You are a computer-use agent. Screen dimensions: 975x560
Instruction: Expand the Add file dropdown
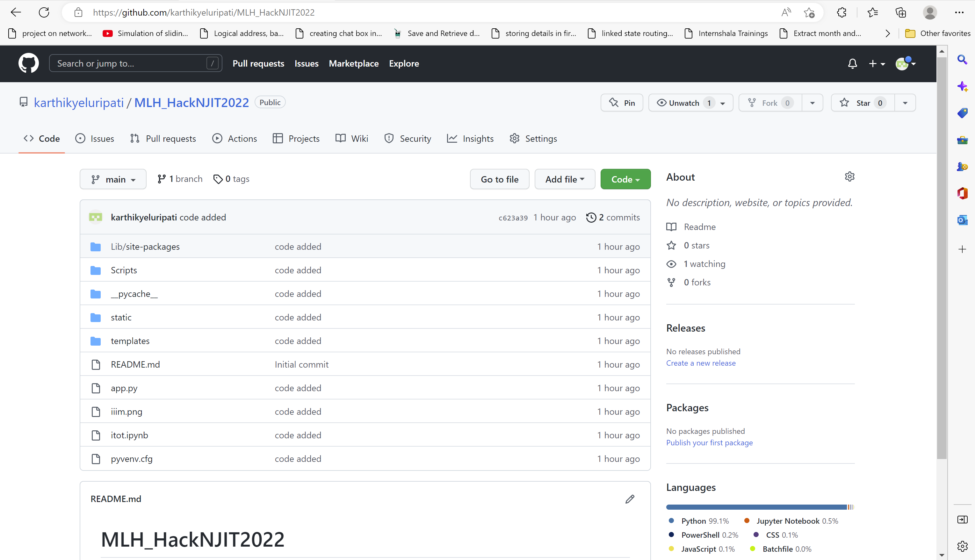tap(564, 179)
